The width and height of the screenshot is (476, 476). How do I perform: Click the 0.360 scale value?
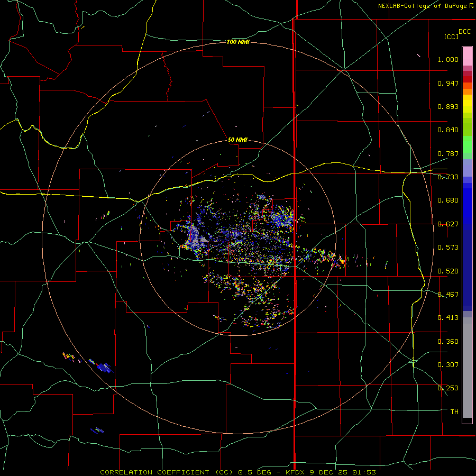pos(448,342)
